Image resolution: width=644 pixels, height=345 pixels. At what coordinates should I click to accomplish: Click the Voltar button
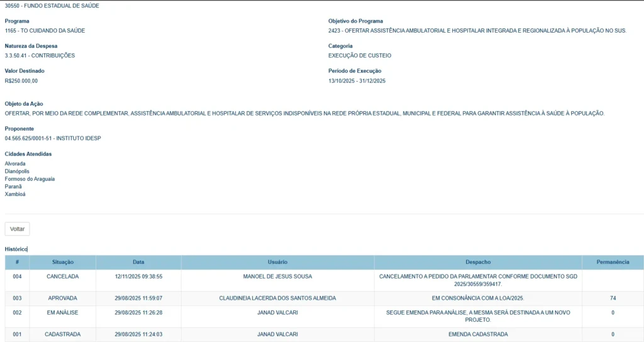click(x=17, y=229)
